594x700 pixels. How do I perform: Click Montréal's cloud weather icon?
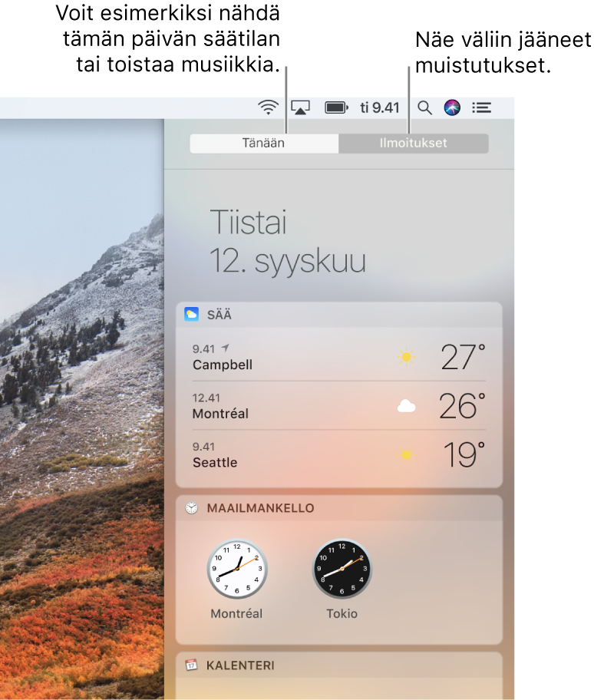pyautogui.click(x=406, y=406)
